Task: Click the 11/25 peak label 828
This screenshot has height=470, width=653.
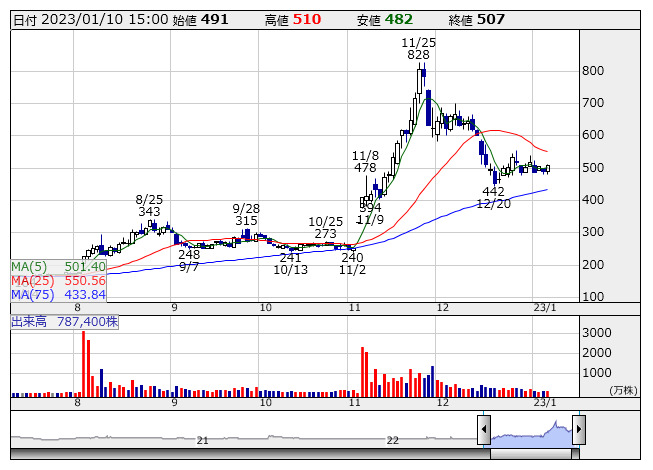Action: tap(418, 56)
